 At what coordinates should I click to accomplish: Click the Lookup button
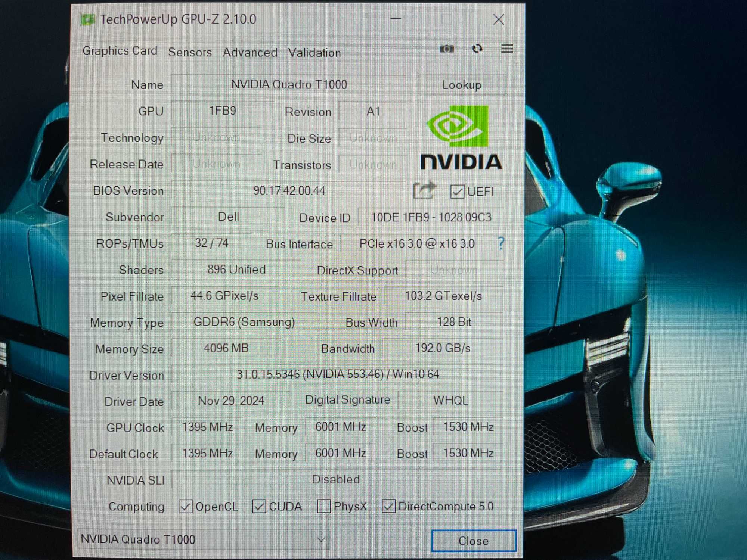(x=462, y=85)
